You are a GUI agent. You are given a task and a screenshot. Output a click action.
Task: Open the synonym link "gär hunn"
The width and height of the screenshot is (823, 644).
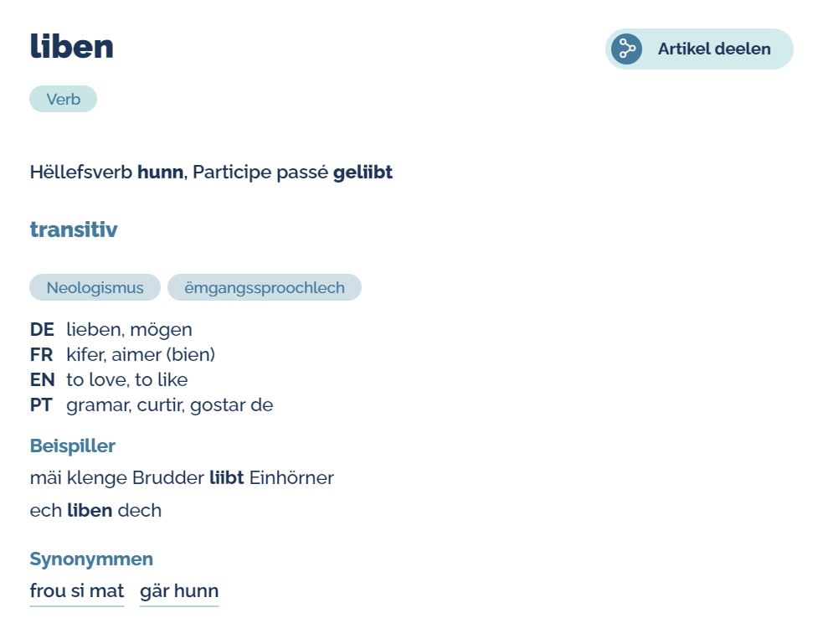(x=179, y=591)
